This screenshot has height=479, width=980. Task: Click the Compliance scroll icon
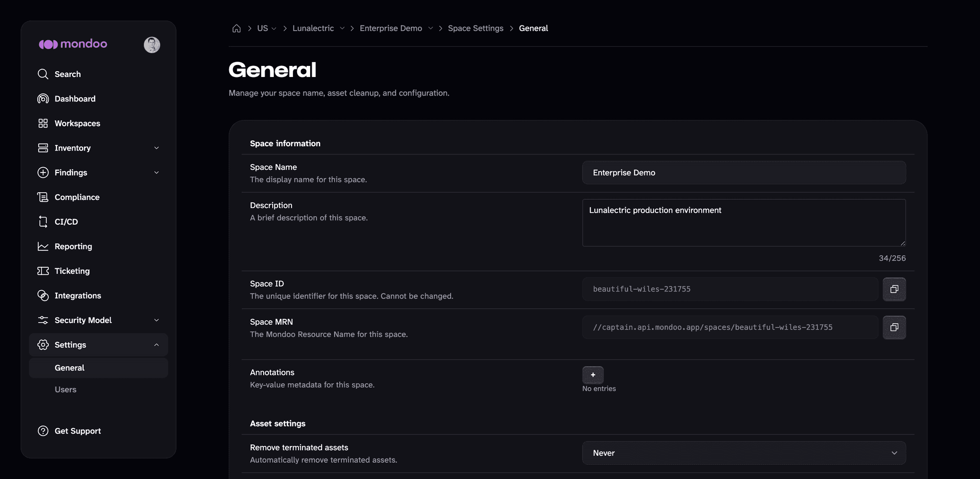point(43,197)
